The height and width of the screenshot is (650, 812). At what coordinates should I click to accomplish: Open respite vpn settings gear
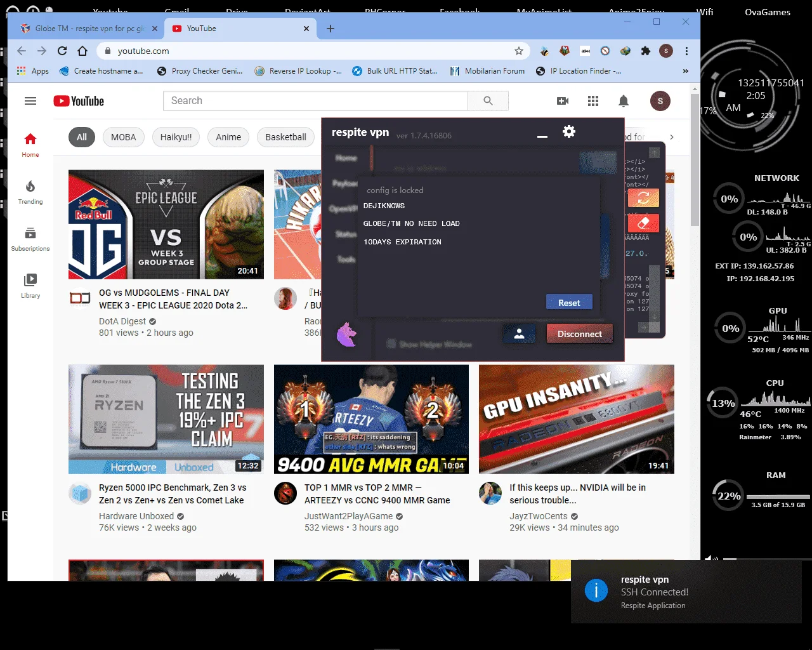pos(569,131)
